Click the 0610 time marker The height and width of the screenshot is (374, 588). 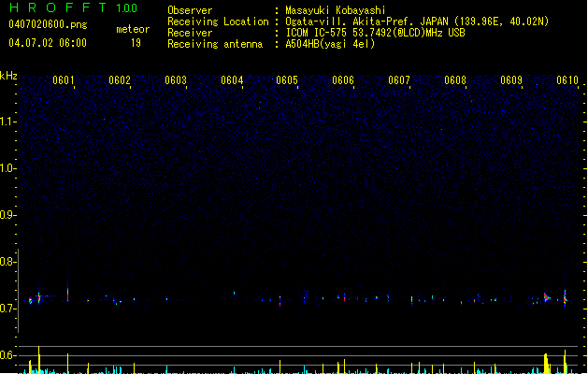pyautogui.click(x=567, y=80)
